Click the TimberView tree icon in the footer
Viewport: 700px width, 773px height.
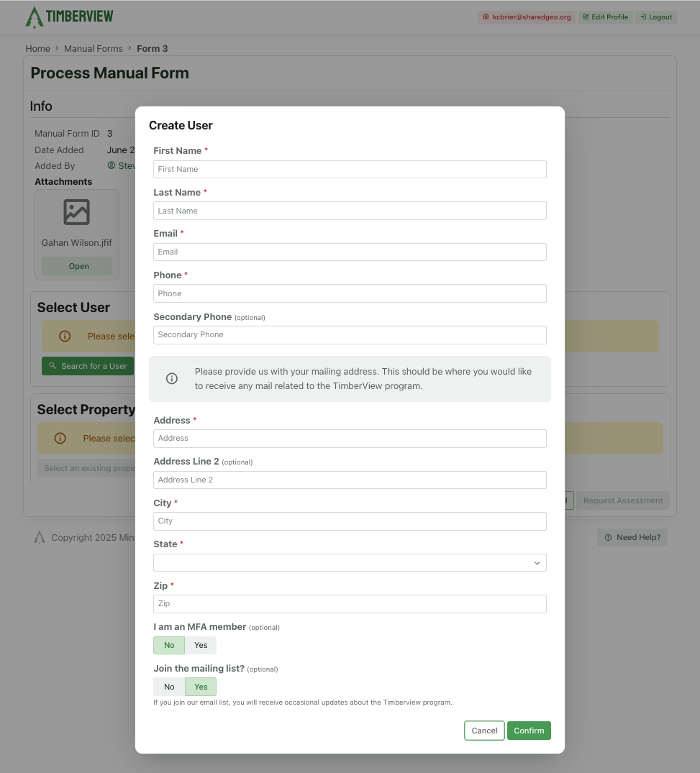click(40, 537)
